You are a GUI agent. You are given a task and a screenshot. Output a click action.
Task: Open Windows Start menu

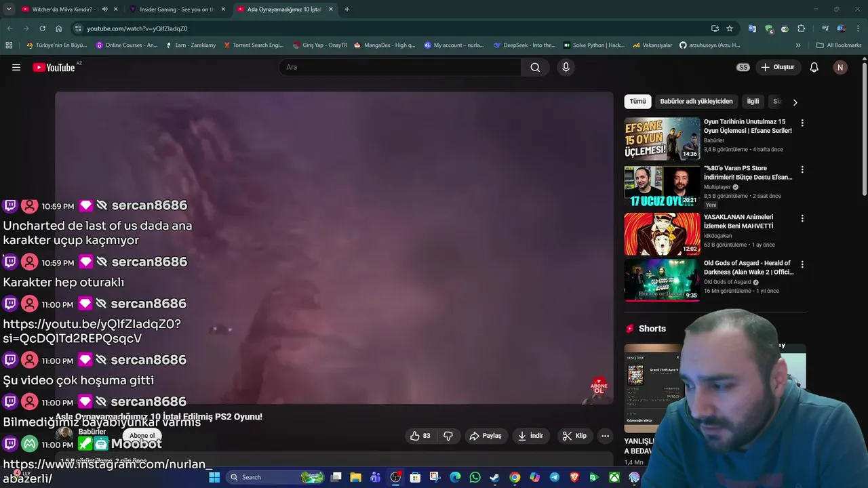click(214, 477)
